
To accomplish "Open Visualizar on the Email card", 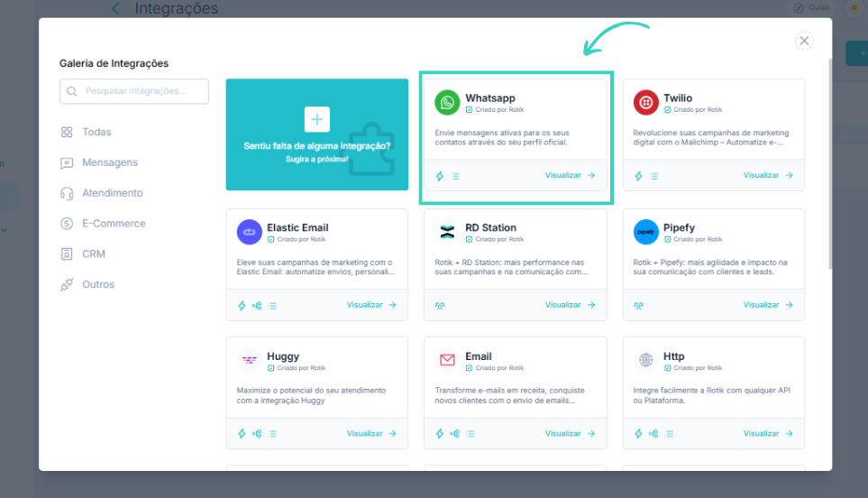I will 570,433.
